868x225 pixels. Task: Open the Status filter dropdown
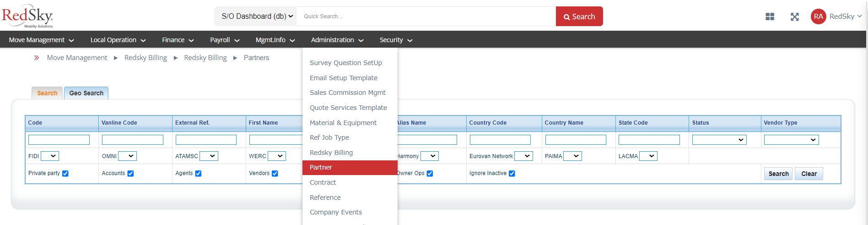719,140
